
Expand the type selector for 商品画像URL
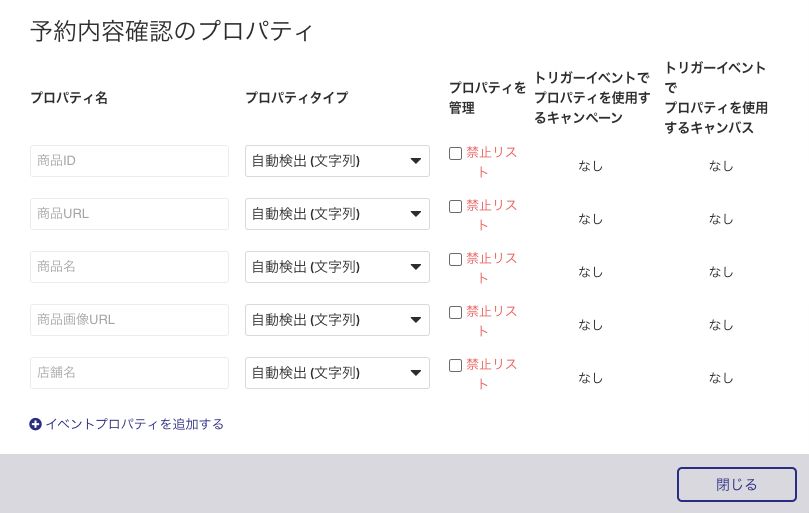tap(337, 320)
